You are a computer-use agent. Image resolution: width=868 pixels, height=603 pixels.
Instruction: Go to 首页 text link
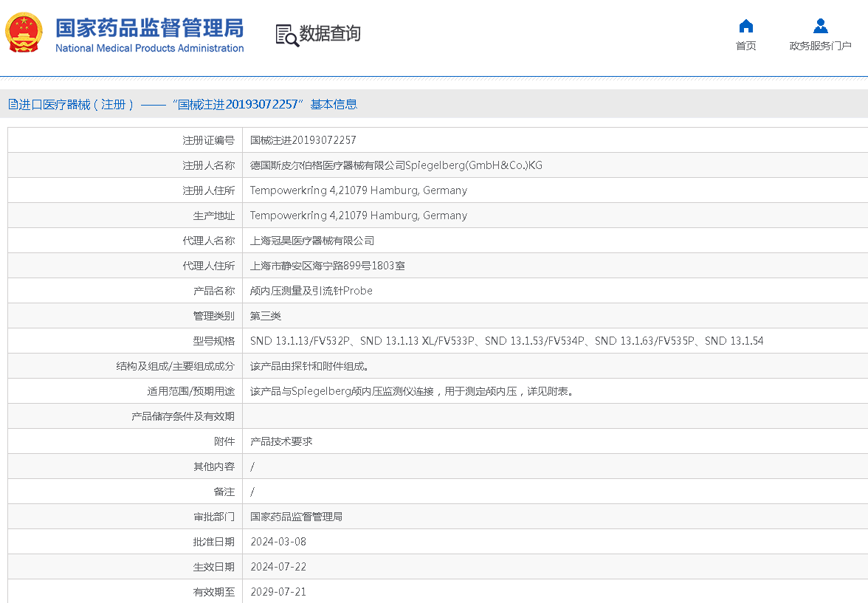coord(745,46)
